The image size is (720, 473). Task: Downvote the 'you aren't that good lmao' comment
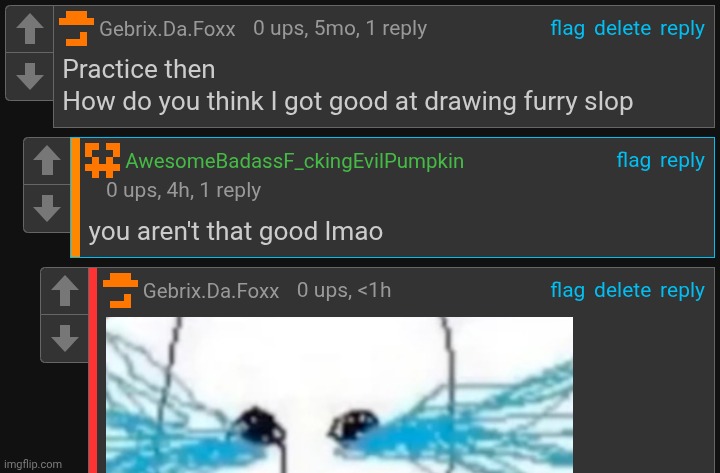47,208
